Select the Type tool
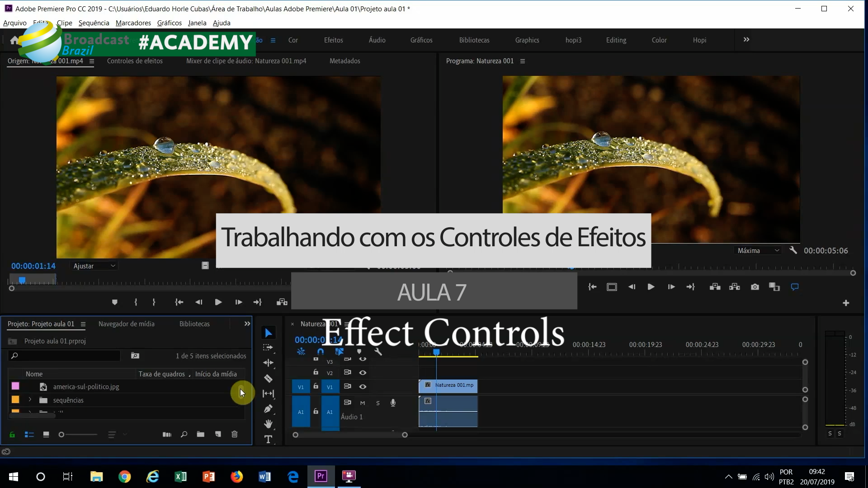 pos(268,439)
